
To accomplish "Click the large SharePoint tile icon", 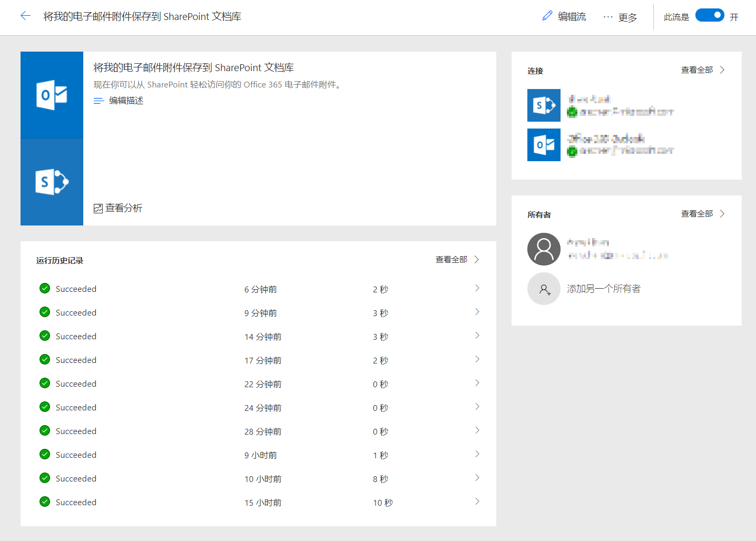I will pyautogui.click(x=52, y=182).
